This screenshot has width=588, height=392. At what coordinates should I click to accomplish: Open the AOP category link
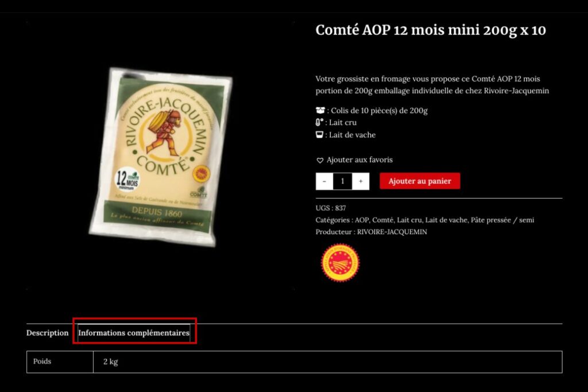click(x=362, y=220)
